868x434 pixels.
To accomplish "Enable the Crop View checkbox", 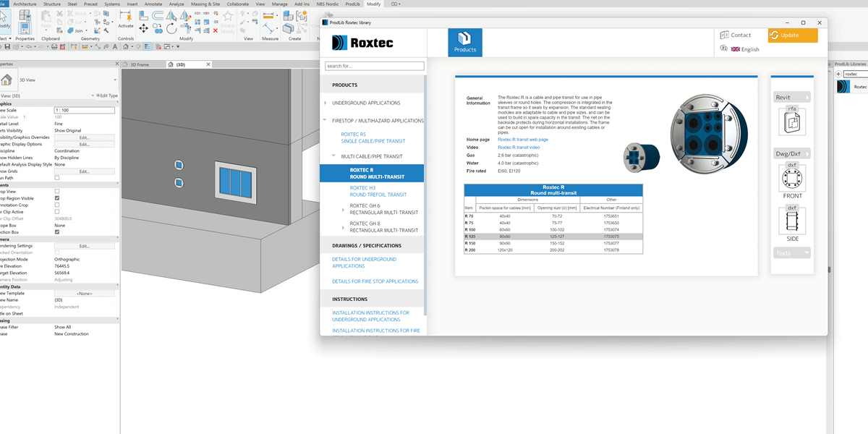I will tap(57, 191).
